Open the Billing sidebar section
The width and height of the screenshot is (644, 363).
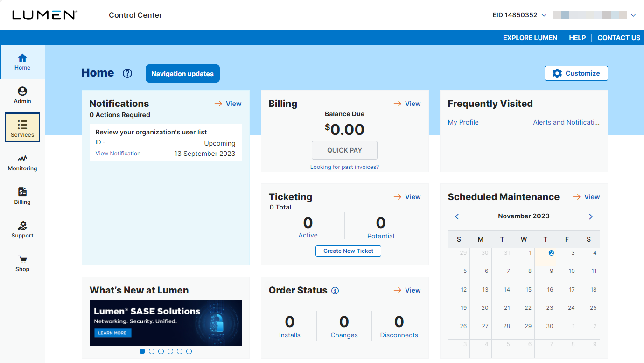click(x=22, y=196)
